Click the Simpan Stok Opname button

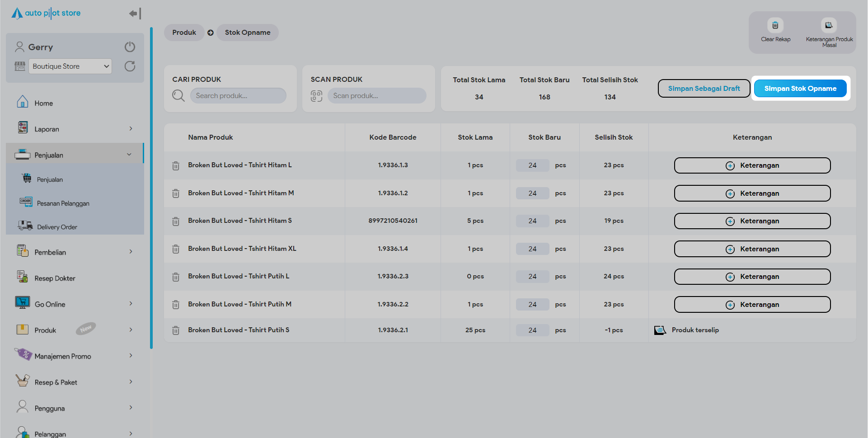[x=800, y=89]
